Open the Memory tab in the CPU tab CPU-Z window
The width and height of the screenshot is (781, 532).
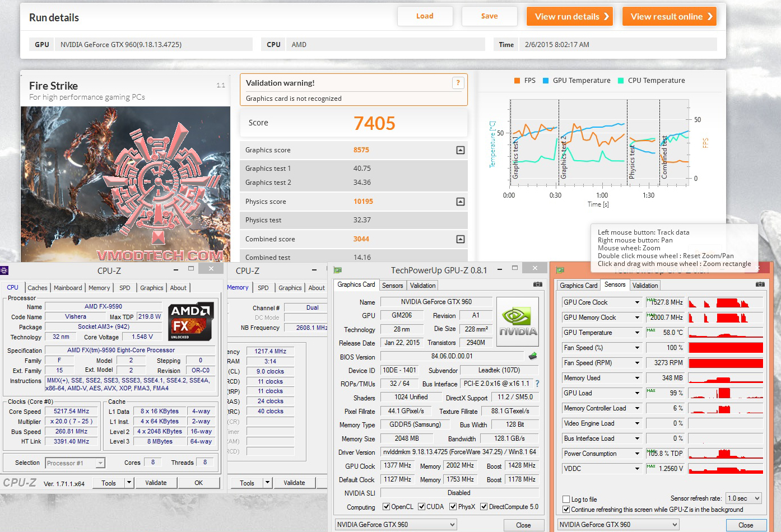pos(99,288)
